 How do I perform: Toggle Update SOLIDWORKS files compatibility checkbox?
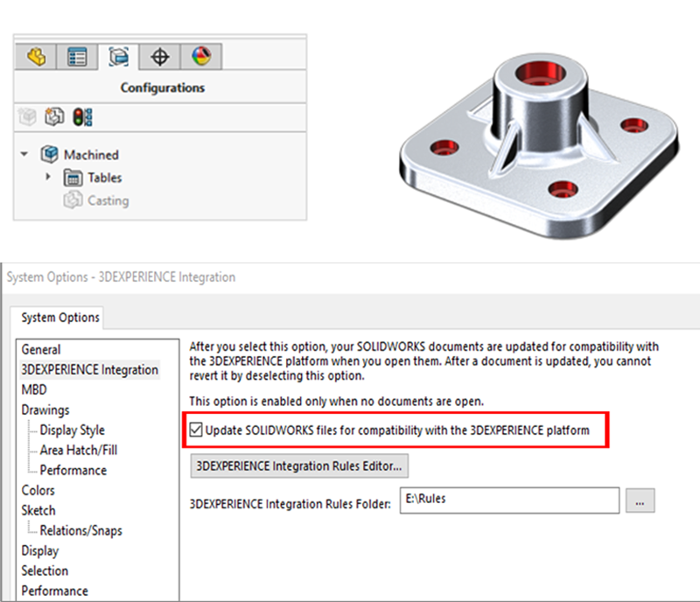[196, 430]
